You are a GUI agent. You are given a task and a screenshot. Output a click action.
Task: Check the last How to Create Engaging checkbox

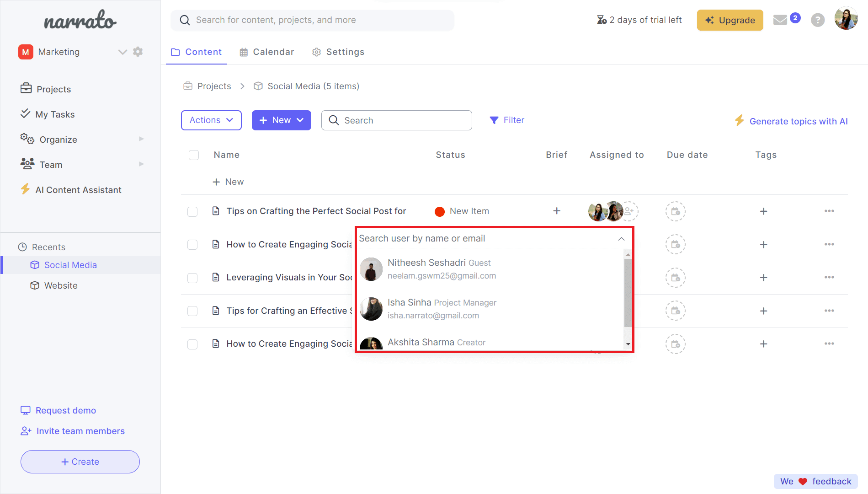192,344
